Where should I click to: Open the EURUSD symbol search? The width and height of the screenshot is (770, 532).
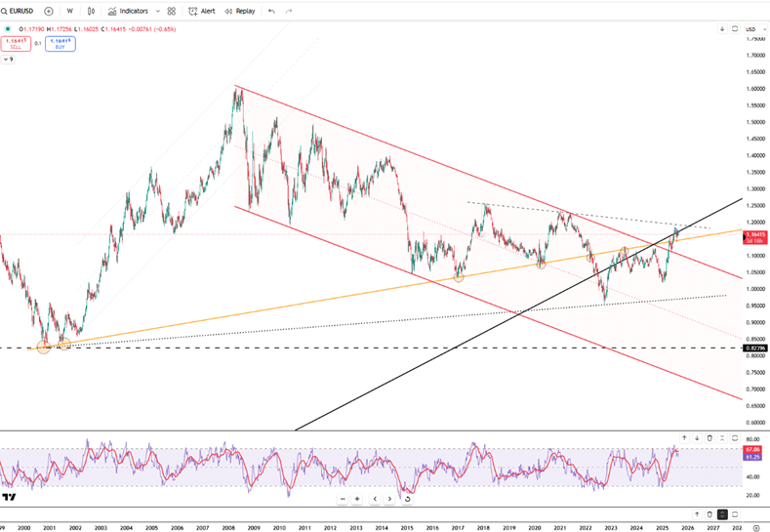(21, 11)
